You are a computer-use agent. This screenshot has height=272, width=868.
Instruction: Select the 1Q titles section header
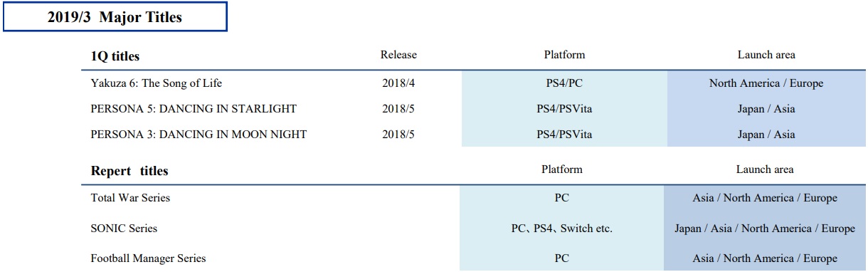click(x=115, y=56)
